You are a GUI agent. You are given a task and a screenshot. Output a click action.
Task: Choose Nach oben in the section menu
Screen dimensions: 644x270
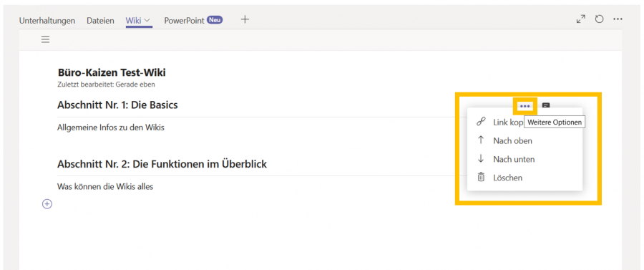point(512,140)
